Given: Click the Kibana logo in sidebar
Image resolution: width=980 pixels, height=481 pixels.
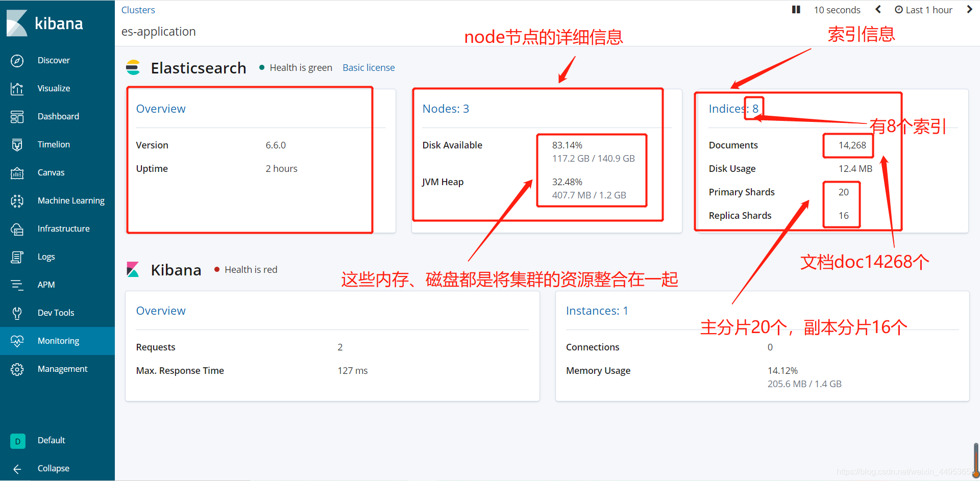Looking at the screenshot, I should click(x=17, y=23).
